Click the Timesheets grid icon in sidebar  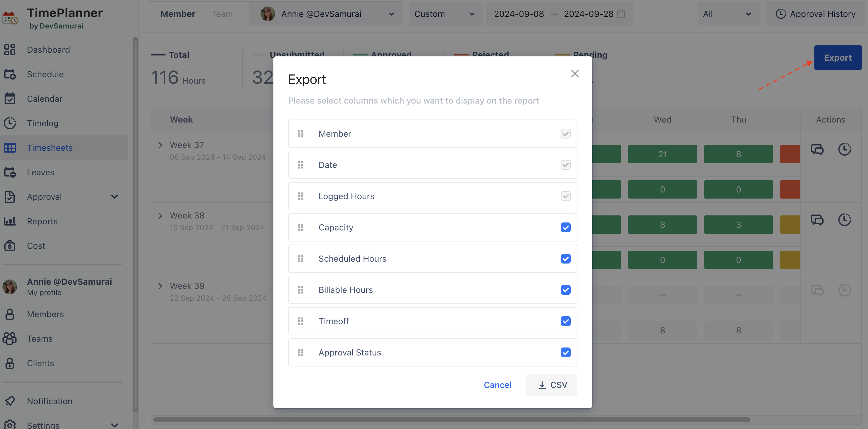point(10,148)
